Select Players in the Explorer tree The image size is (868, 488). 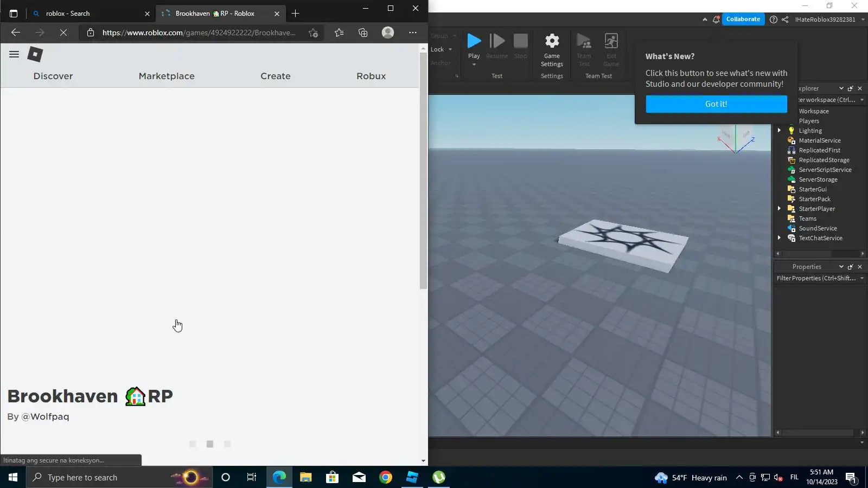click(809, 121)
